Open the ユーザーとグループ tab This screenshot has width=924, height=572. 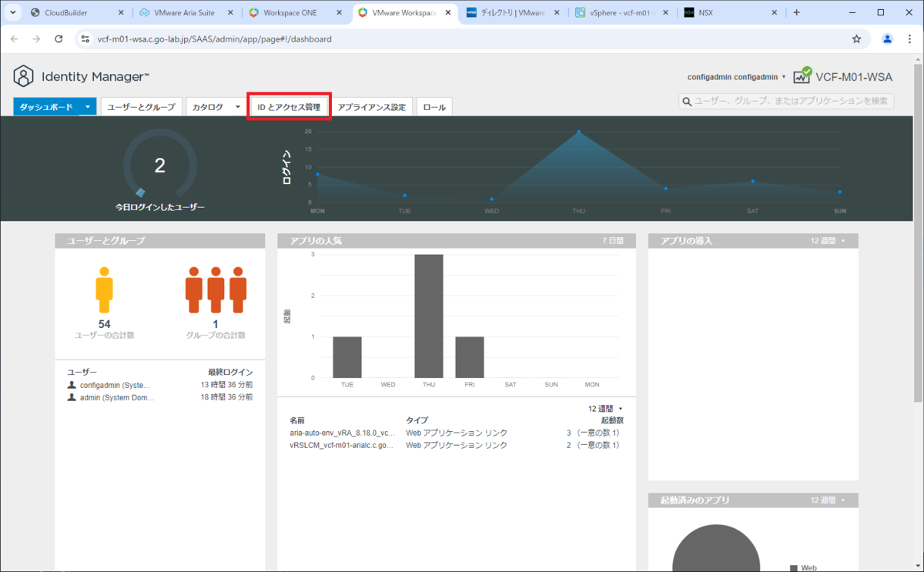pyautogui.click(x=141, y=107)
